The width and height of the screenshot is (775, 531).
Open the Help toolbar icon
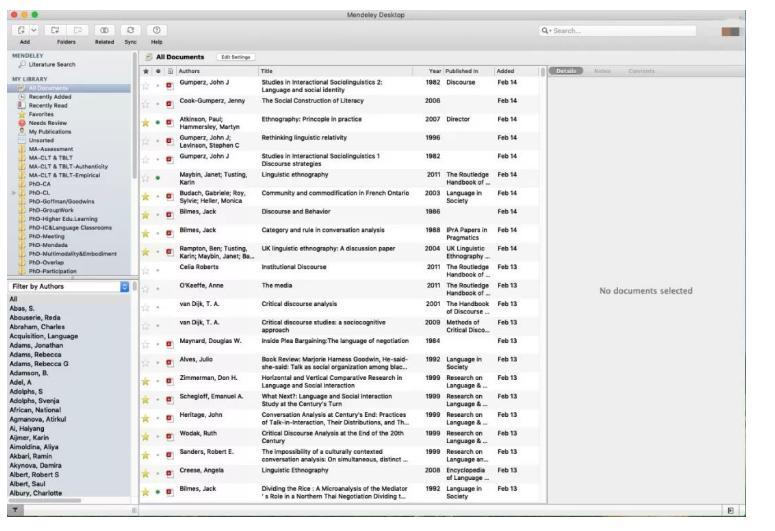[157, 30]
